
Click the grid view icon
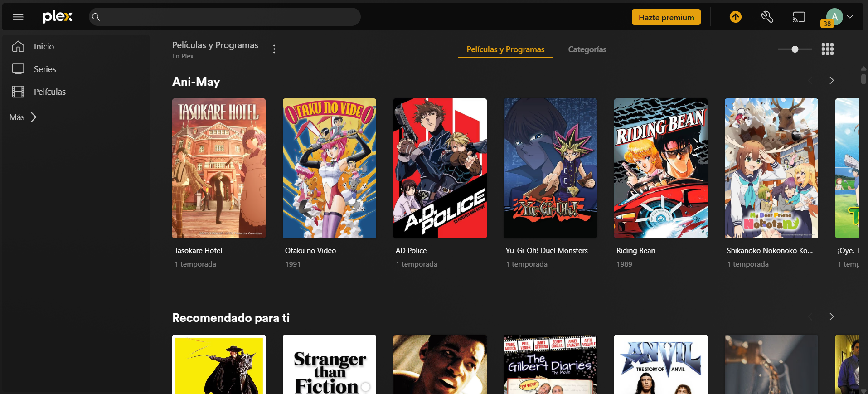pyautogui.click(x=828, y=49)
